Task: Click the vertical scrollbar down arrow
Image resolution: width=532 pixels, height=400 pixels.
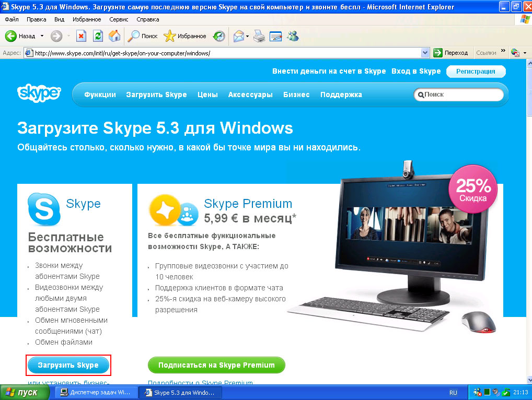Action: click(529, 380)
